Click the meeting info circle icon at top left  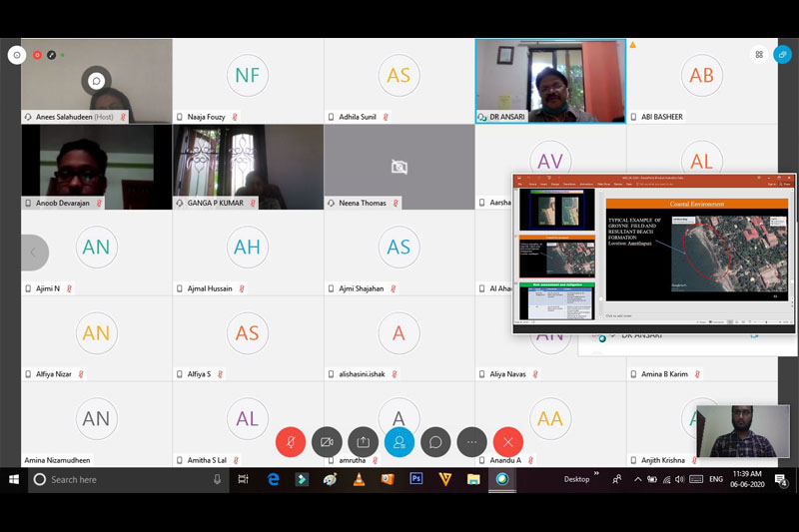pyautogui.click(x=16, y=55)
